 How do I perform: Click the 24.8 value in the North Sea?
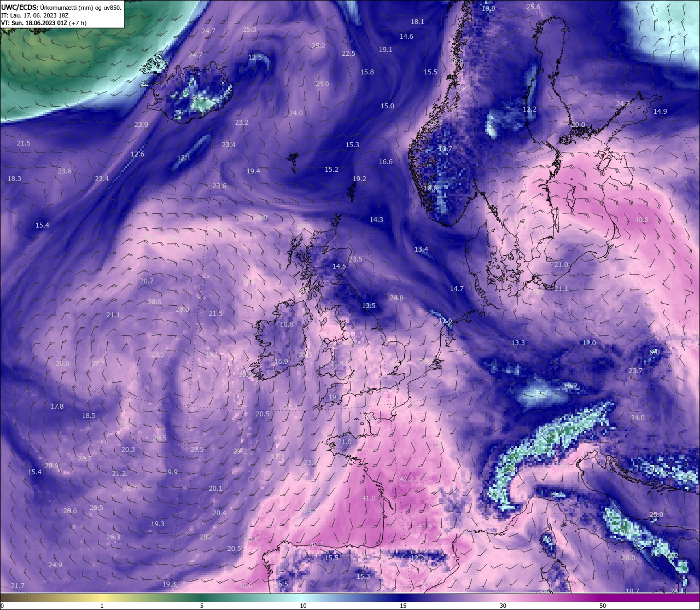tap(396, 298)
